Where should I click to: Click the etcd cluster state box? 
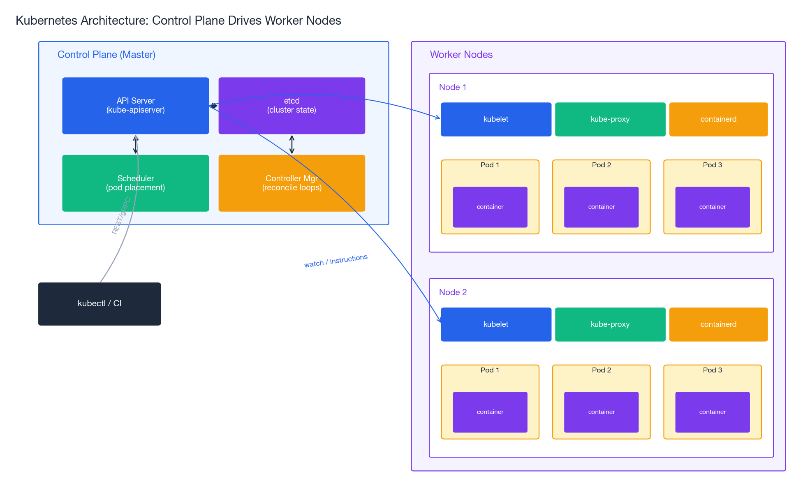[291, 105]
